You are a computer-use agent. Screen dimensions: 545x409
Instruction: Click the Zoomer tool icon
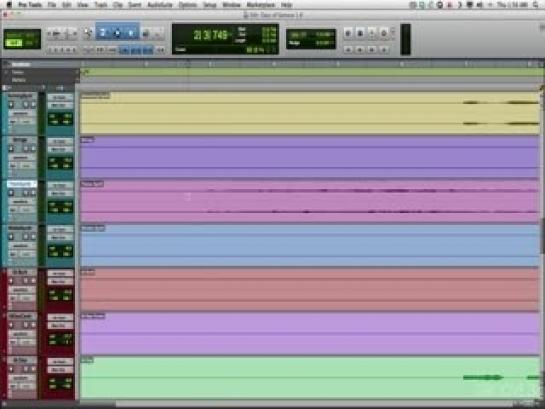point(88,33)
